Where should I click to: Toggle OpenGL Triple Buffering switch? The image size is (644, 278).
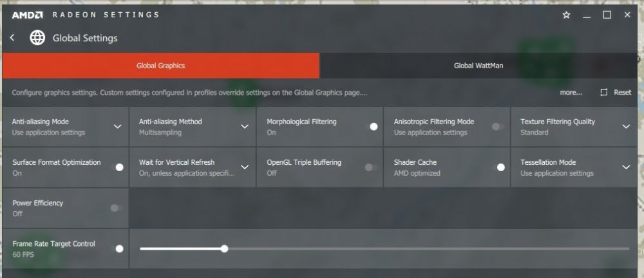(x=371, y=167)
